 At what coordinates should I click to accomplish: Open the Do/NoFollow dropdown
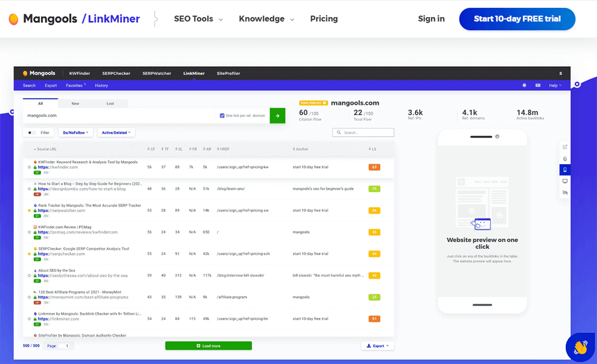(x=75, y=133)
